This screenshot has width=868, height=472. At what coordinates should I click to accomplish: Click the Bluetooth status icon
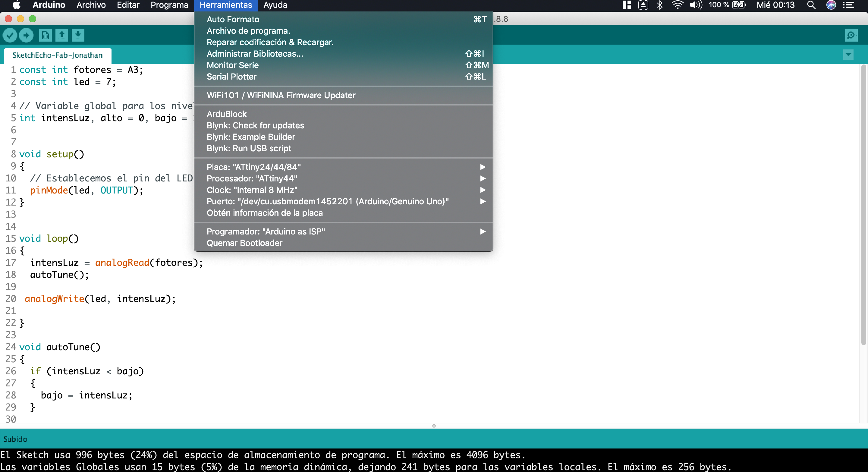[x=660, y=5]
